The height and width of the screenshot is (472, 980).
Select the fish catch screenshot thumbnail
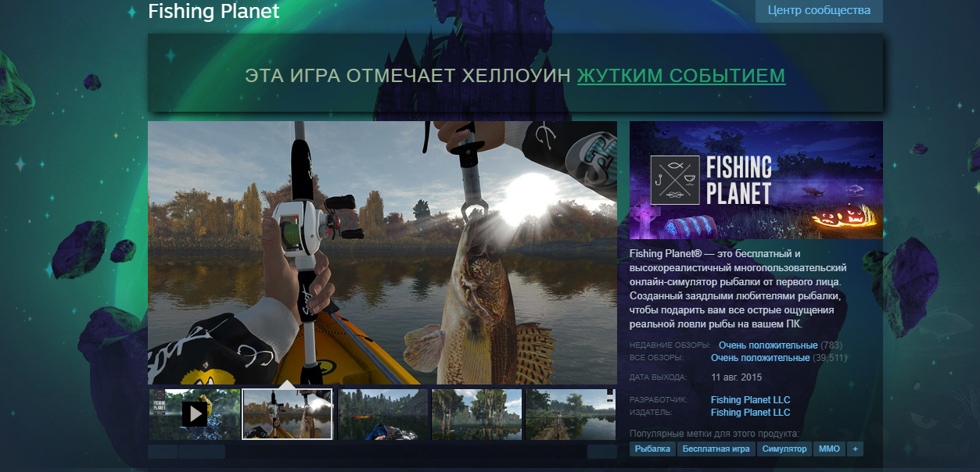[x=288, y=414]
